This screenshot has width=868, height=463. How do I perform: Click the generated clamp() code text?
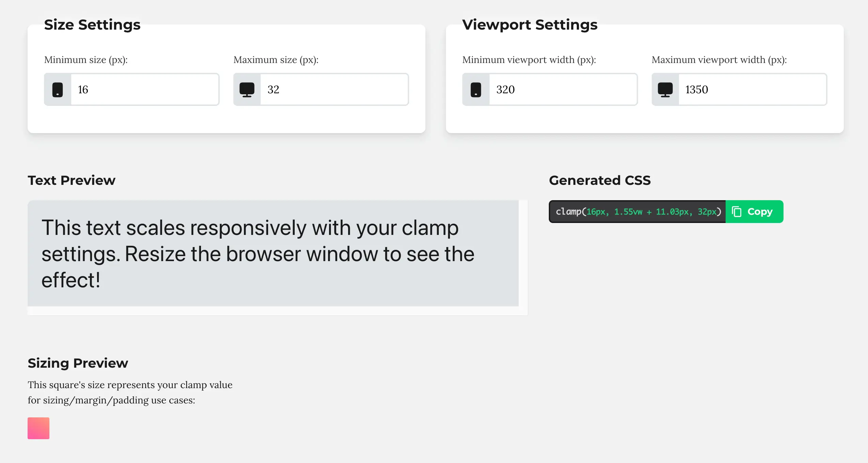pyautogui.click(x=638, y=212)
